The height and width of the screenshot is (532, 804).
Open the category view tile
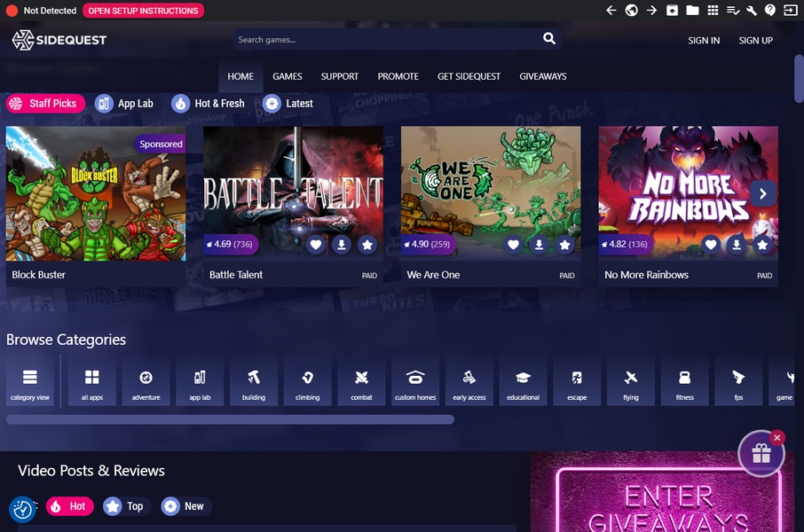(x=30, y=383)
